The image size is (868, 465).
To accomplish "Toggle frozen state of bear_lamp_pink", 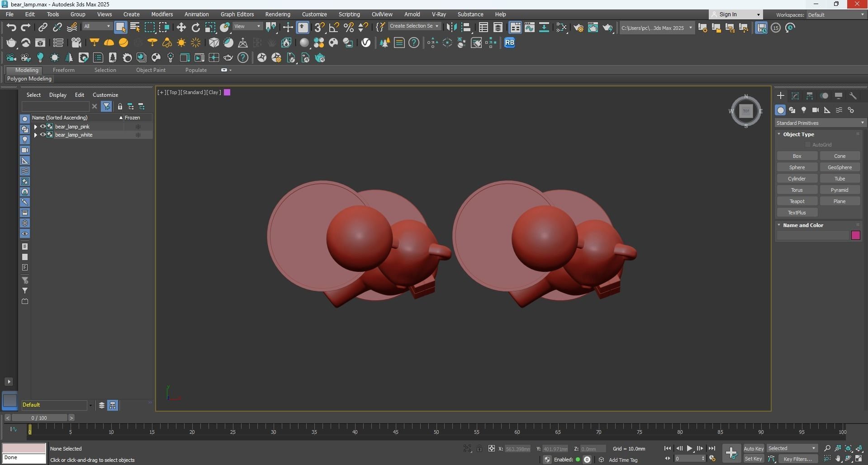I will pyautogui.click(x=138, y=127).
